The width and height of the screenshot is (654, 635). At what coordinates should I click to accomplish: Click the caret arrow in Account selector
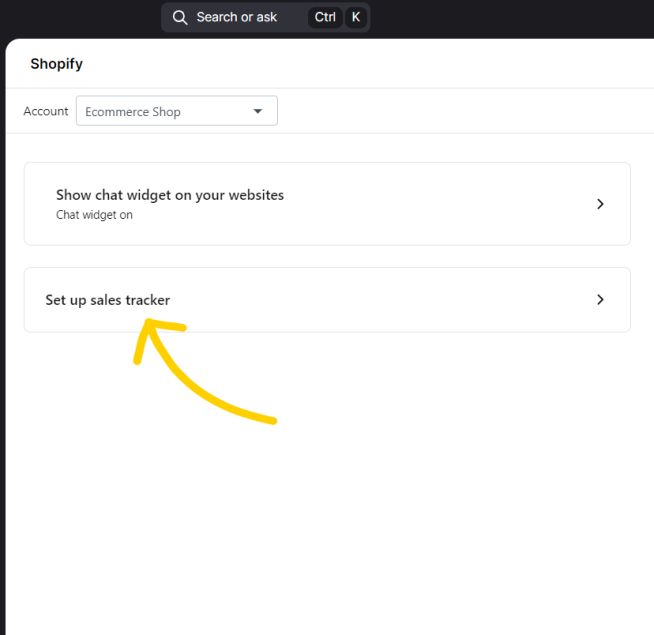pyautogui.click(x=258, y=111)
